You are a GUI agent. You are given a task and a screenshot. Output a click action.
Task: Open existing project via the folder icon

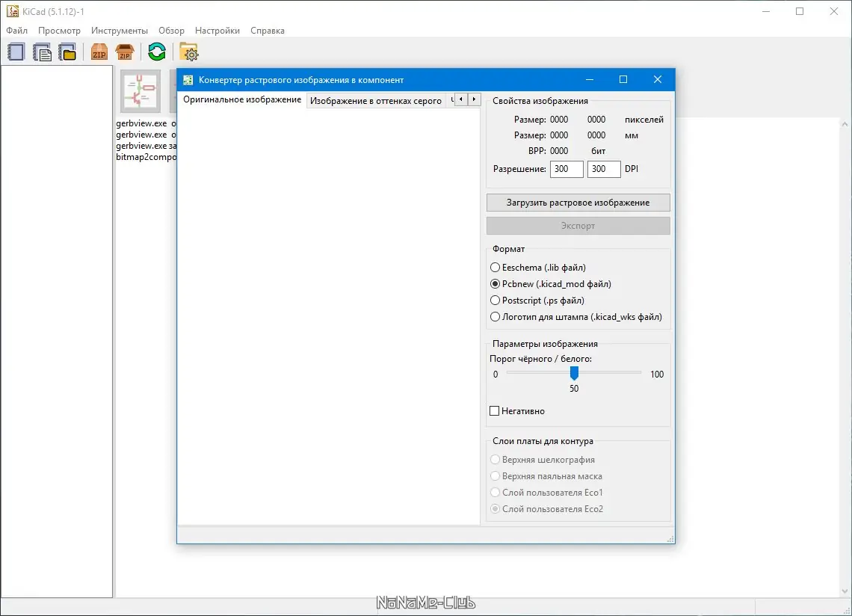pyautogui.click(x=68, y=52)
